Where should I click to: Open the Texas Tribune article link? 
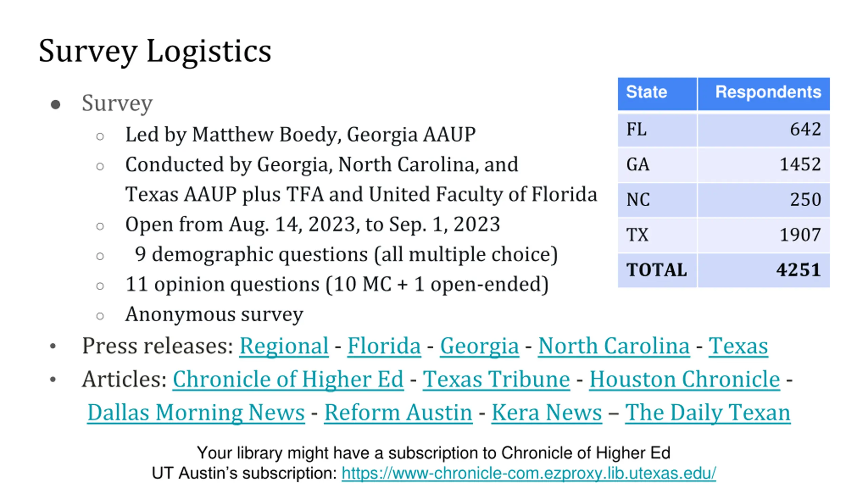click(x=496, y=379)
